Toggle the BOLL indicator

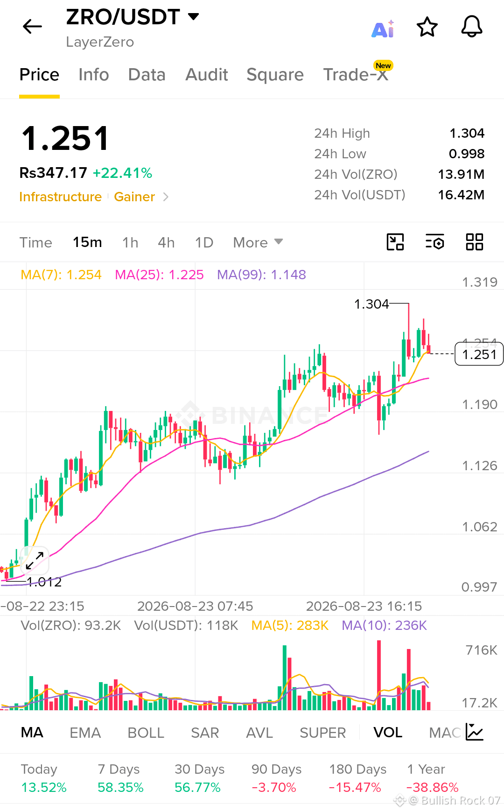click(146, 733)
